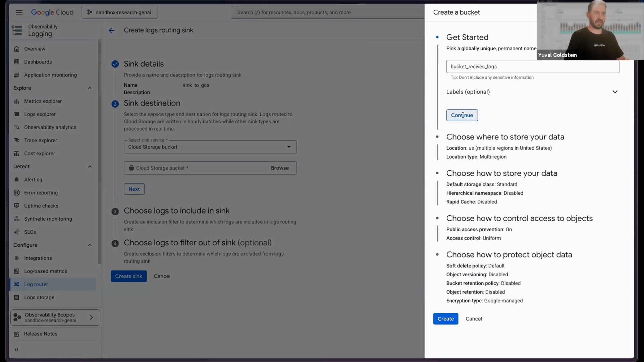
Task: Click the back arrow beside Create logs routing sink
Action: point(112,31)
